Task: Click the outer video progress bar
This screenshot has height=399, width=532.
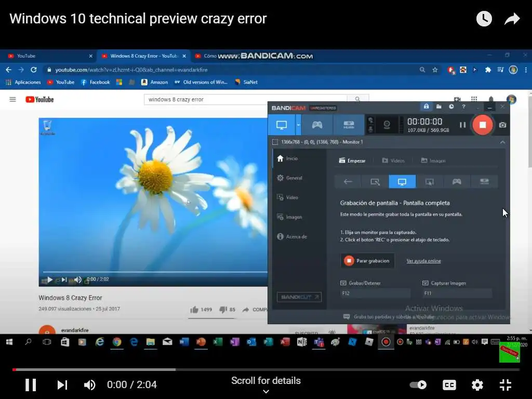Action: pos(266,369)
